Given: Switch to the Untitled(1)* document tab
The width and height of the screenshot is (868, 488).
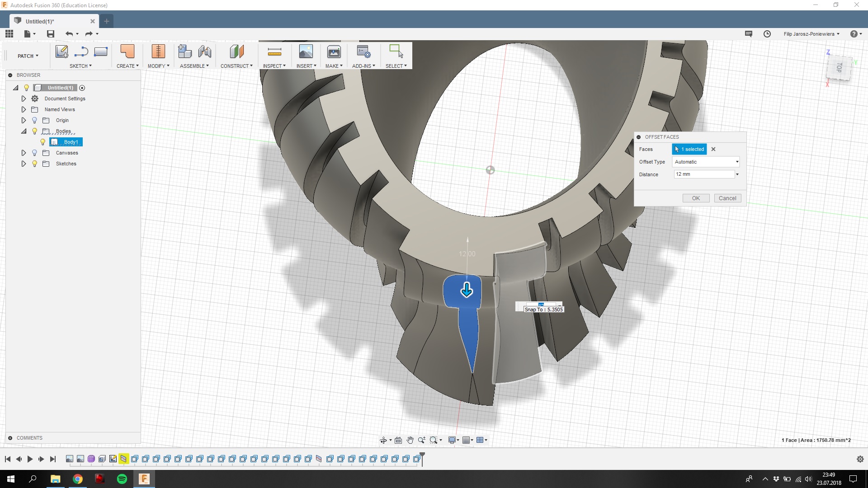Looking at the screenshot, I should click(53, 21).
